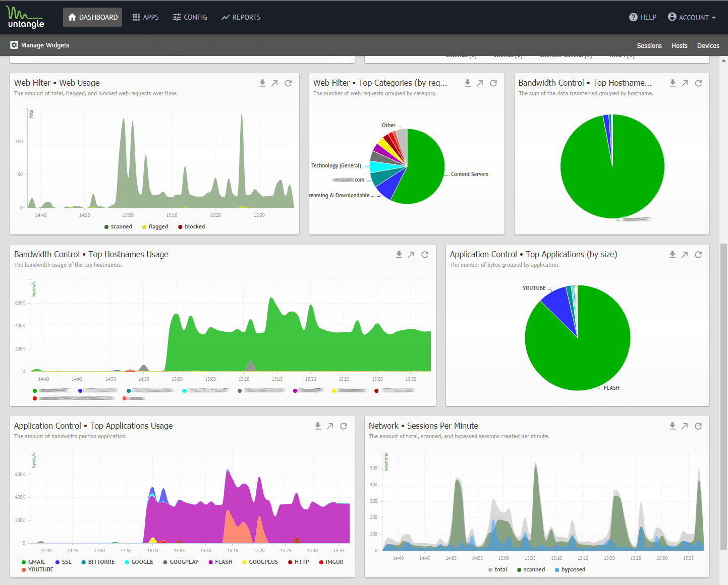This screenshot has height=585, width=728.
Task: Refresh Top Hostnames pie widget
Action: [x=698, y=83]
